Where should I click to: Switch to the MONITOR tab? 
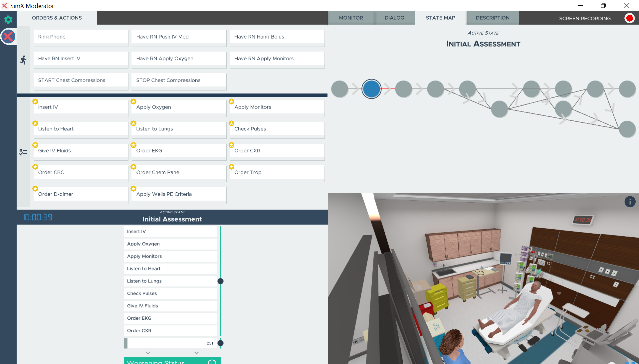[x=351, y=18]
